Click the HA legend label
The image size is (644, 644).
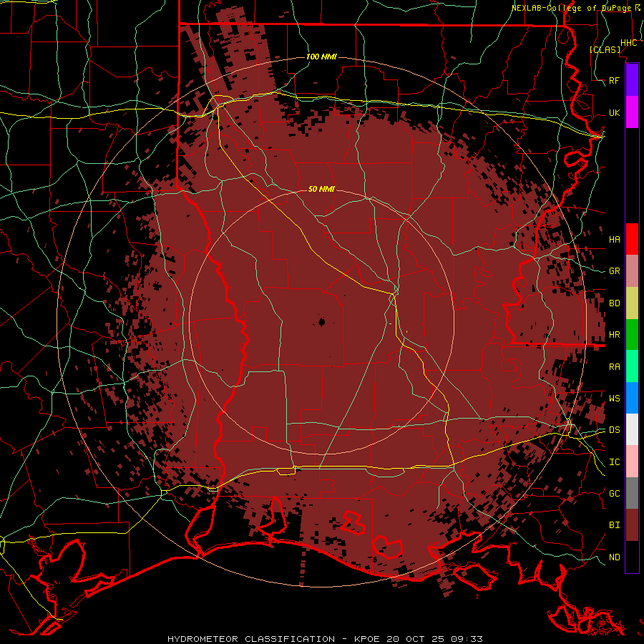click(614, 239)
